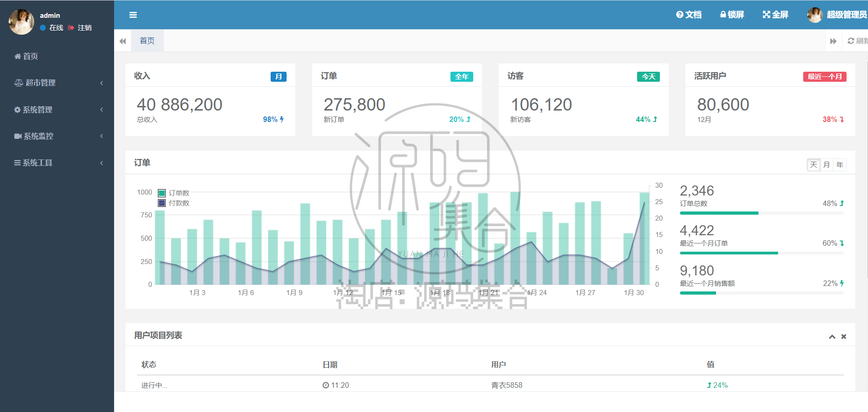Click the gear icon of 系统管理
Screen dimensions: 868x412
coord(17,110)
